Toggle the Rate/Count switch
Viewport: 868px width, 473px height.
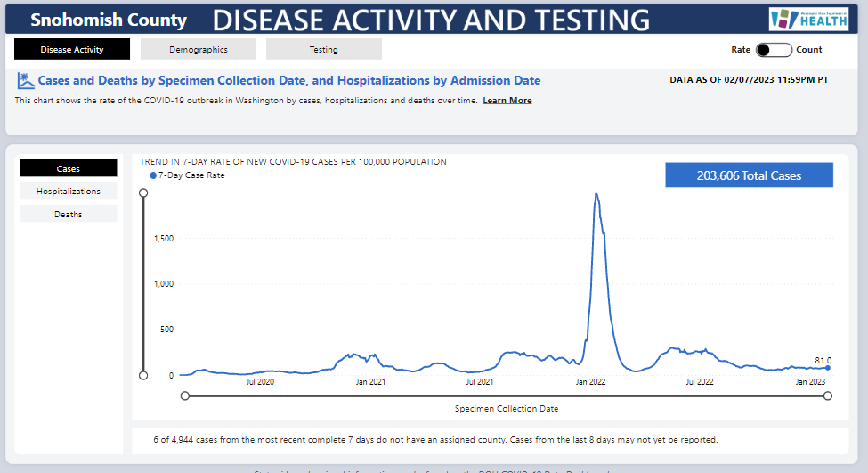coord(773,50)
